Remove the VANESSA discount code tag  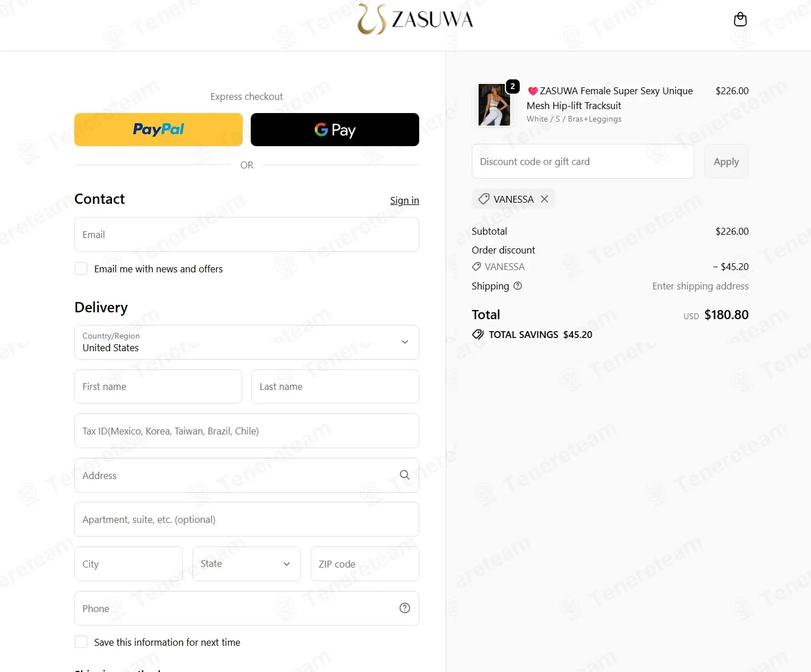(544, 199)
